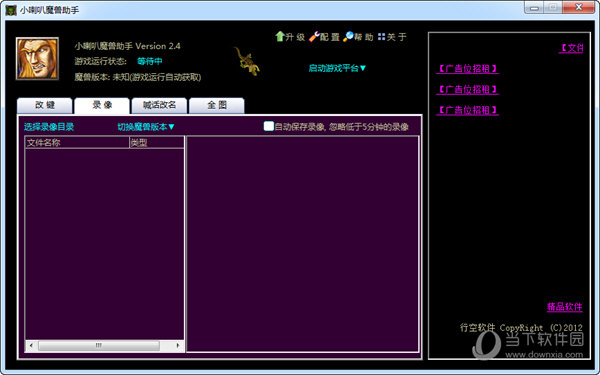The height and width of the screenshot is (375, 600).
Task: Click the 精品软件 link
Action: click(x=565, y=307)
